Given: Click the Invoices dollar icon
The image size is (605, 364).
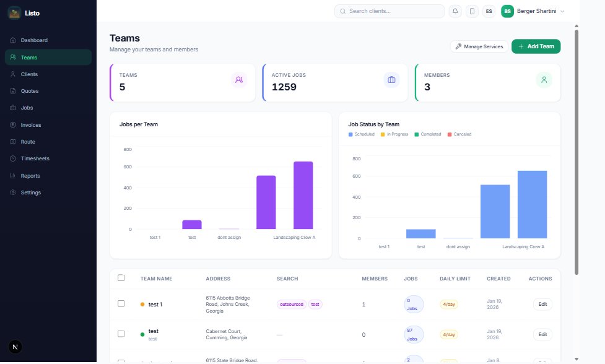Looking at the screenshot, I should pyautogui.click(x=13, y=125).
